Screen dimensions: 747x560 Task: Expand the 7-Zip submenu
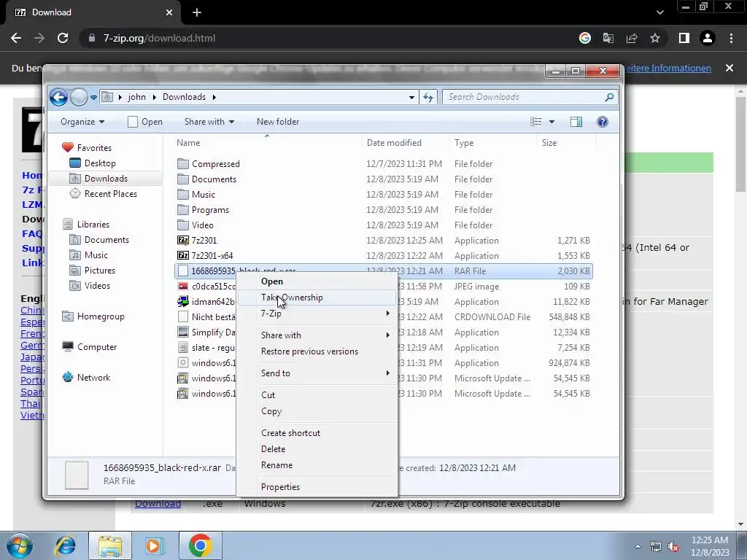pyautogui.click(x=317, y=314)
